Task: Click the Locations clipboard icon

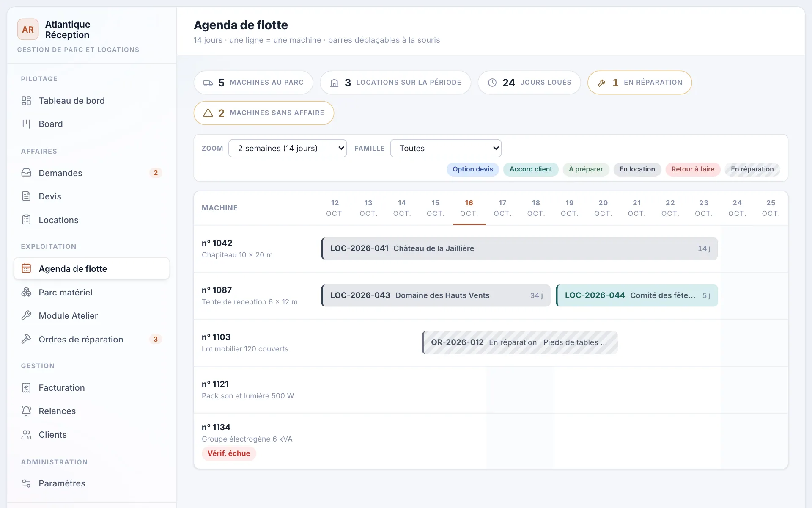Action: pos(26,220)
